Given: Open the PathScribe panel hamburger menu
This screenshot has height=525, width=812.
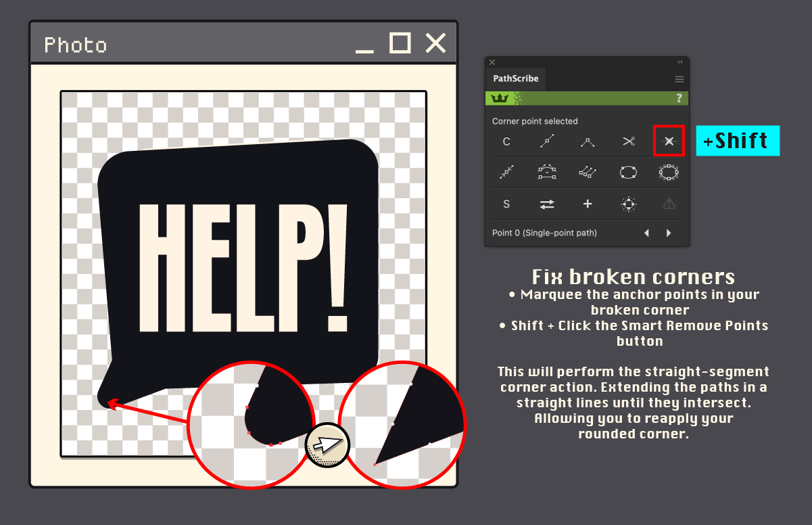Looking at the screenshot, I should (679, 79).
